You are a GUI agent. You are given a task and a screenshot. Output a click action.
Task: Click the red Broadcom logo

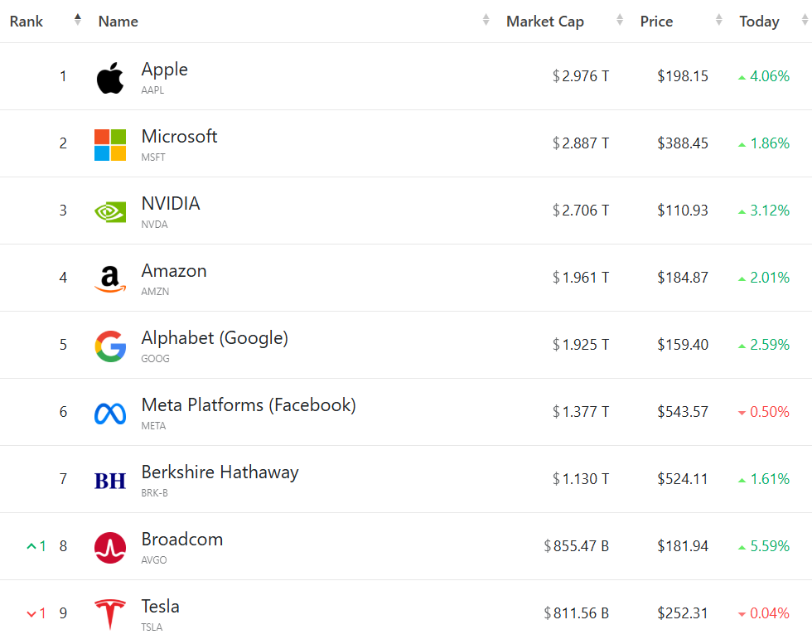110,548
